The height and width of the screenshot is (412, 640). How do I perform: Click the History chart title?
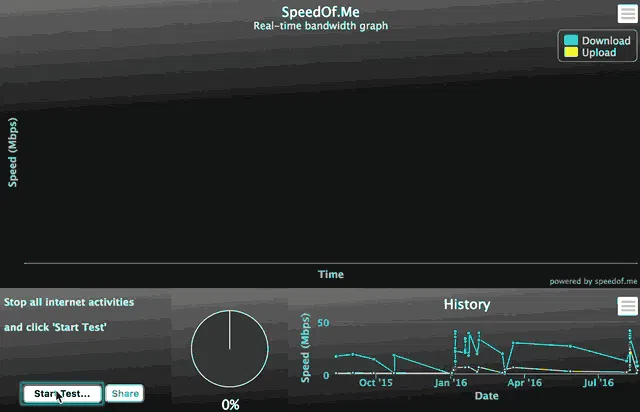pos(467,304)
